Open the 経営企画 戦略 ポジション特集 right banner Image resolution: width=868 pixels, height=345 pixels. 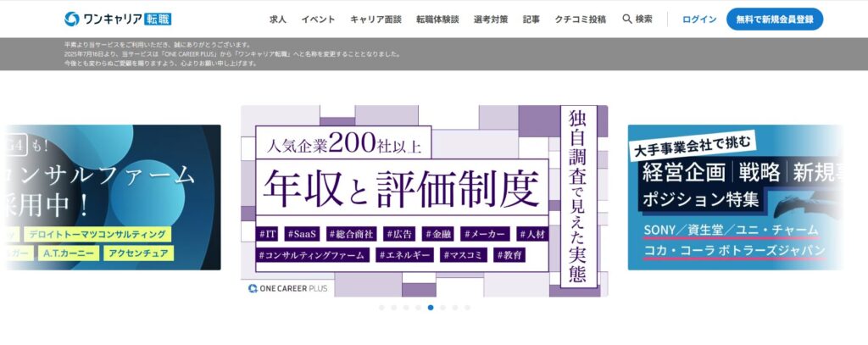point(735,198)
